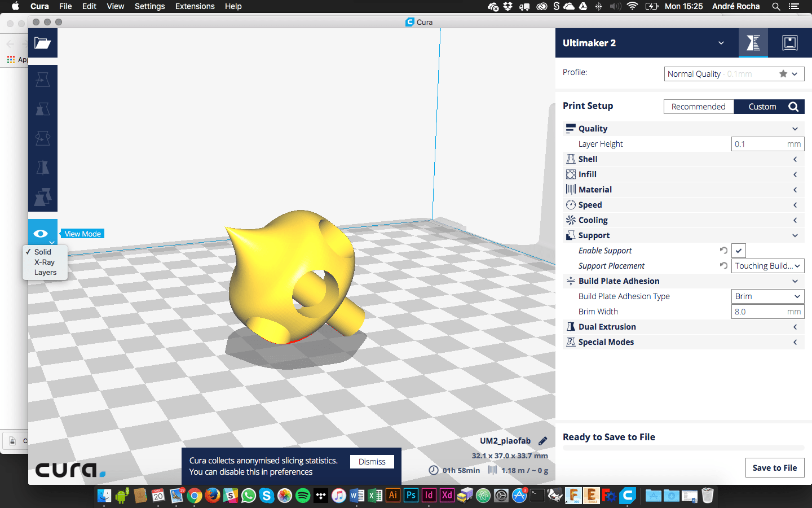
Task: Open Dropbox menu bar icon
Action: pos(507,6)
